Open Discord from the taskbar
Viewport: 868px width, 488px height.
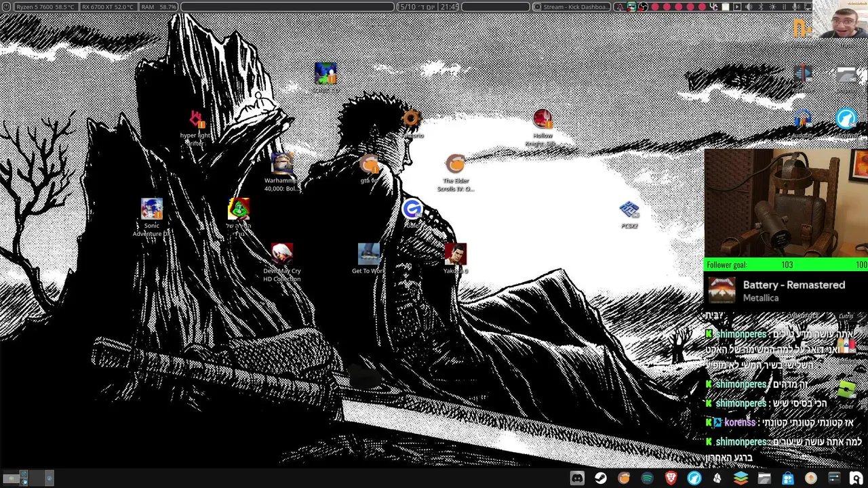[x=577, y=478]
